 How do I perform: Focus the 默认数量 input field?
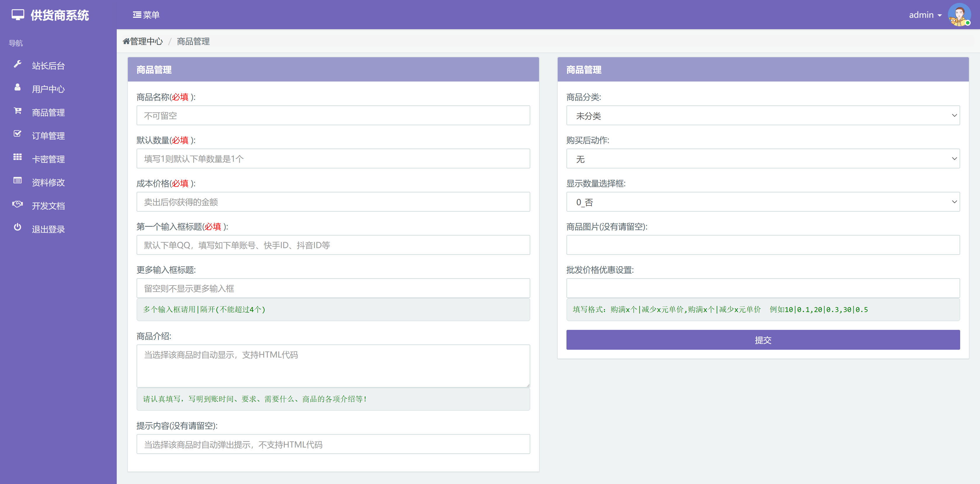[x=333, y=159]
